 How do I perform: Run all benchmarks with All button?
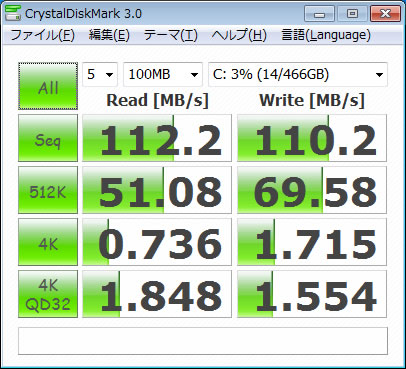48,86
